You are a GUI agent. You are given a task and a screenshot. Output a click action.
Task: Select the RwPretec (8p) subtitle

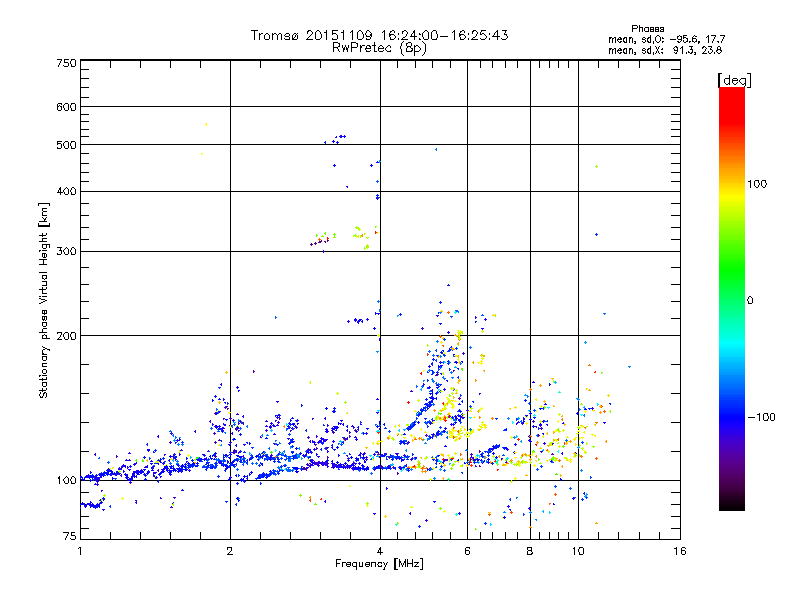coord(379,47)
